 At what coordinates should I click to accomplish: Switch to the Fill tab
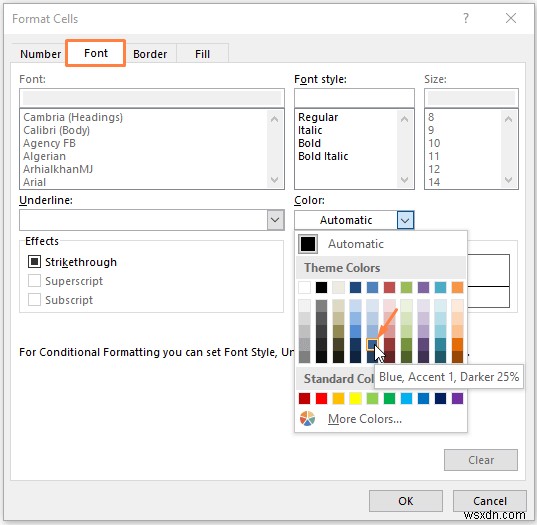pyautogui.click(x=202, y=54)
